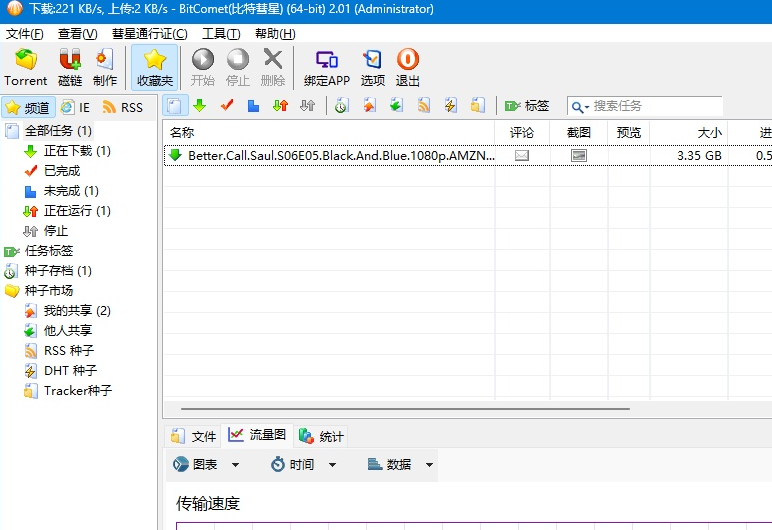The width and height of the screenshot is (772, 530).
Task: Sort by 截图 column header
Action: pyautogui.click(x=579, y=132)
